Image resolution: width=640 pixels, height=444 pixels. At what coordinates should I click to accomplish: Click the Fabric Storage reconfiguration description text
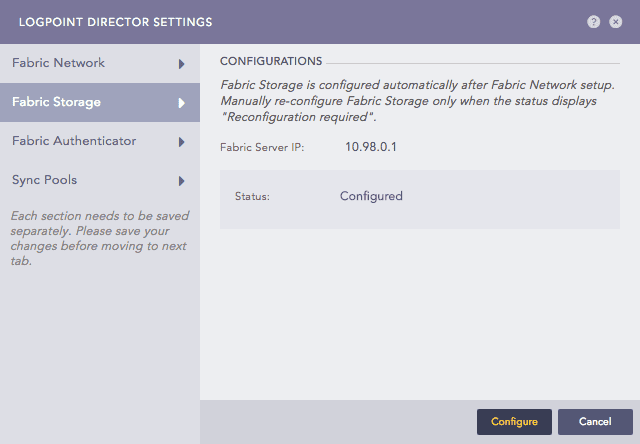click(x=417, y=101)
